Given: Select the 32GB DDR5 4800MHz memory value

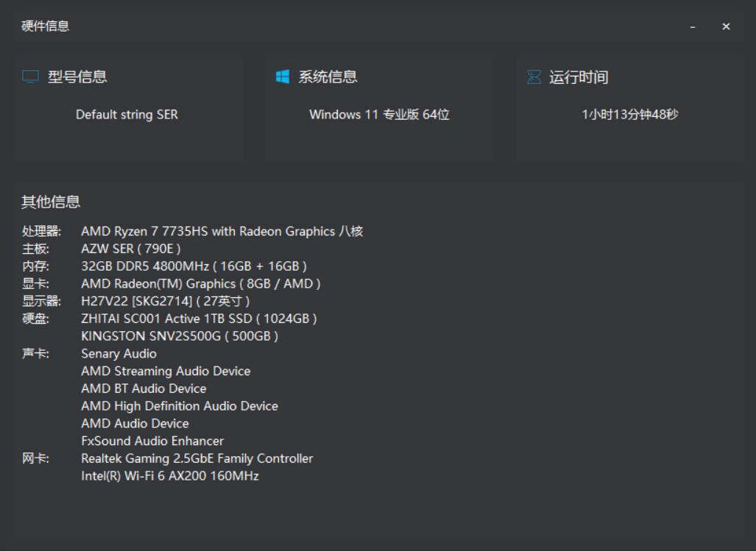Looking at the screenshot, I should (x=194, y=266).
